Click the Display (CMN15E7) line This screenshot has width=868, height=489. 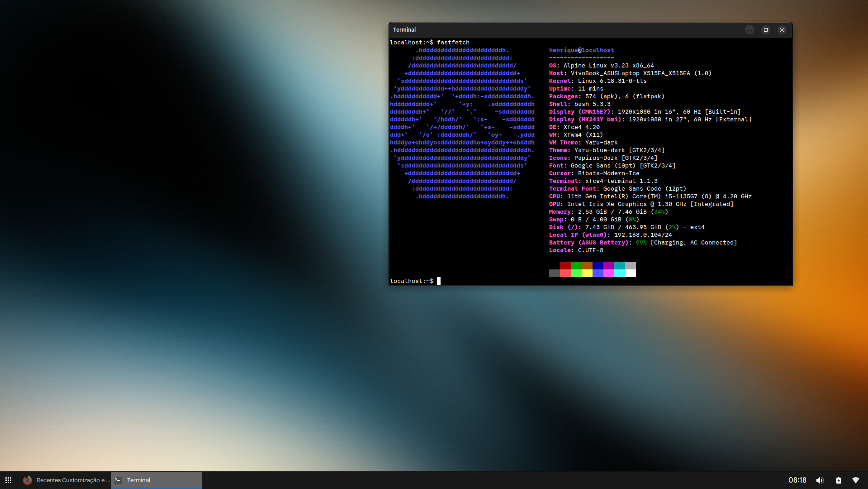[645, 112]
